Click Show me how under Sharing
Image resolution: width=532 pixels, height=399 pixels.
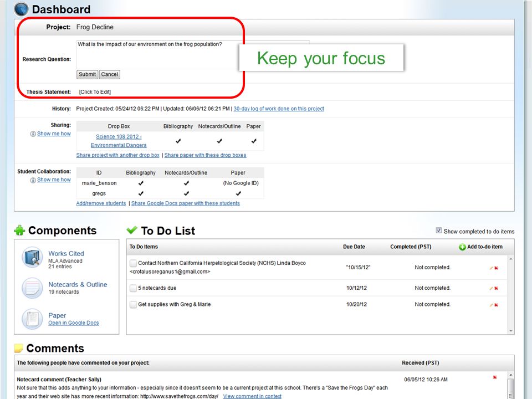pyautogui.click(x=54, y=134)
